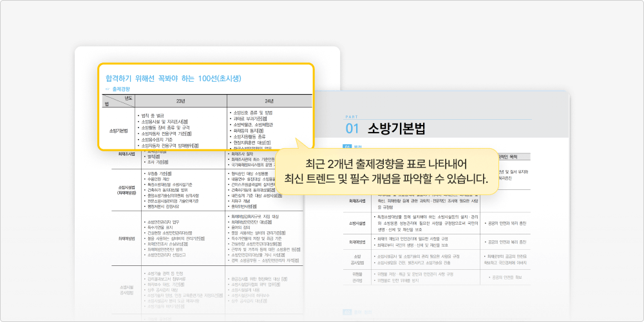644x322 pixels.
Task: Click the blue 01 part number
Action: 352,128
